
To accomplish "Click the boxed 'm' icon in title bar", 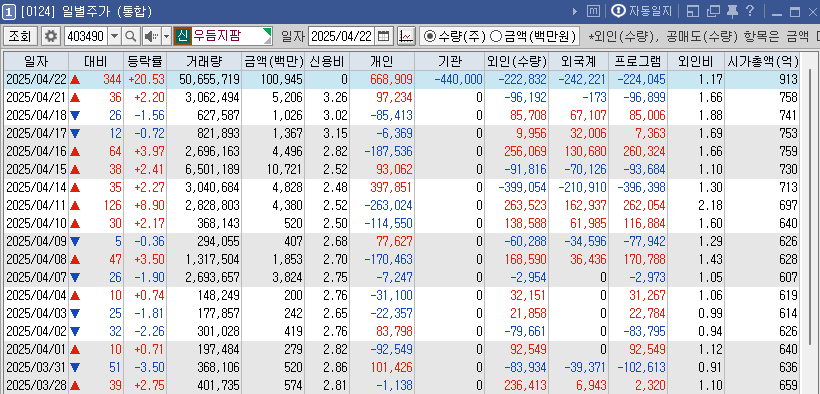I will 593,11.
